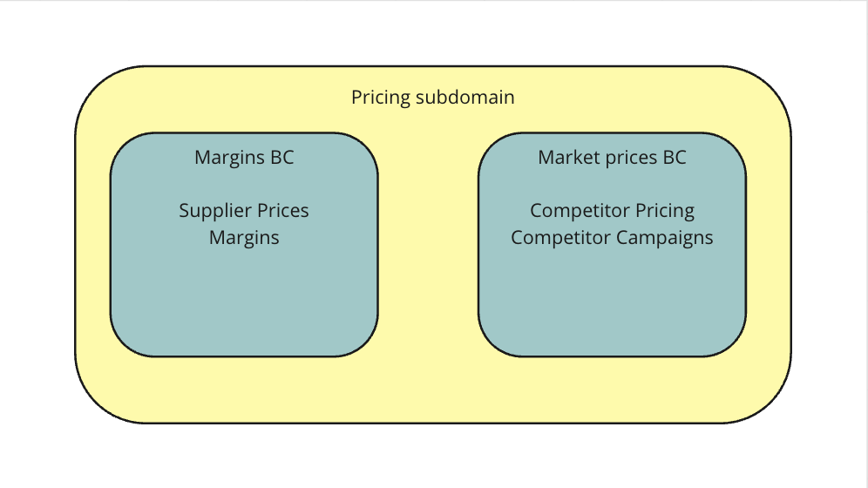This screenshot has height=488, width=868.
Task: Select the "Competitor Pricing" text line
Action: tap(612, 211)
